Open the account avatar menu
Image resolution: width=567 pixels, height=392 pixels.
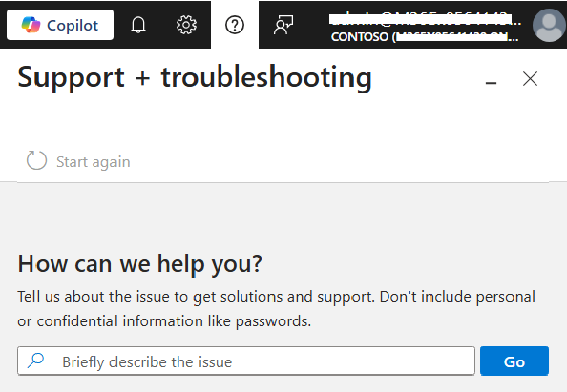tap(549, 25)
